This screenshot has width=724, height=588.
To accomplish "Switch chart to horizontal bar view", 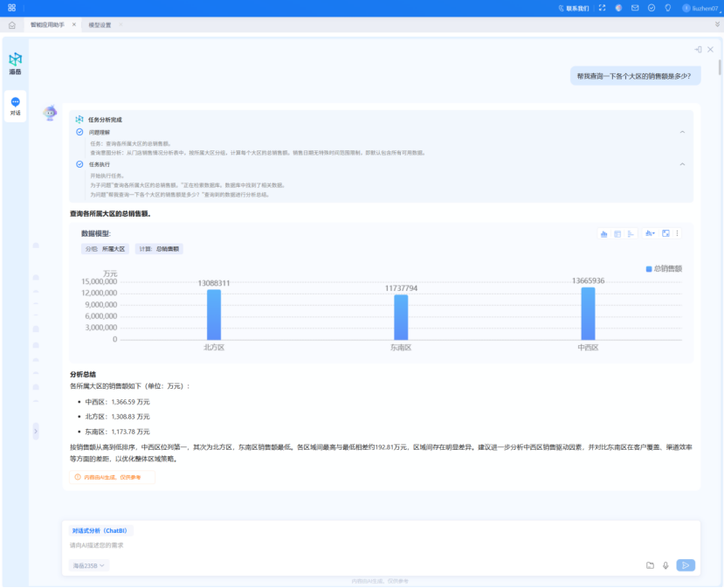I will (x=631, y=233).
